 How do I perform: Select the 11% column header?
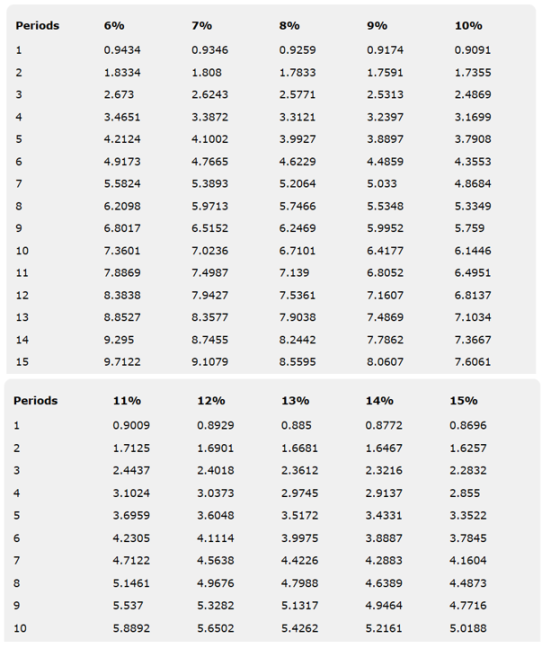pyautogui.click(x=127, y=401)
